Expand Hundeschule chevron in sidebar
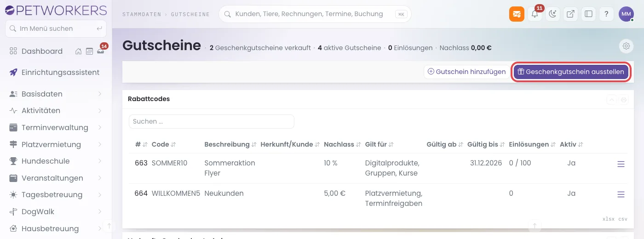644x239 pixels. pos(100,161)
